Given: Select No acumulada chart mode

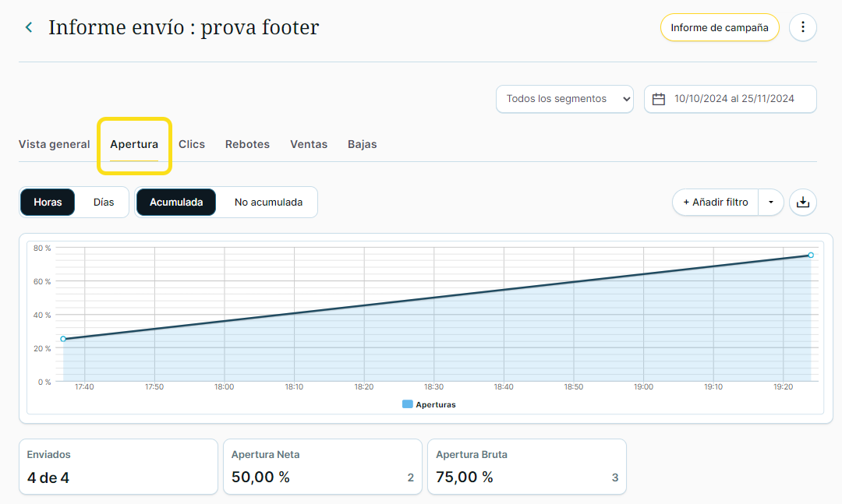Looking at the screenshot, I should (268, 202).
